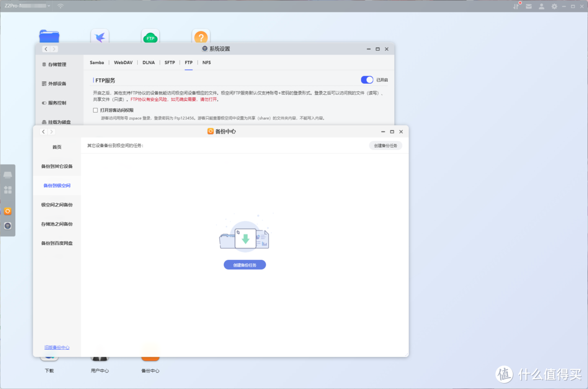Viewport: 588px width, 389px height.
Task: Open the blue folder desktop icon
Action: 49,37
